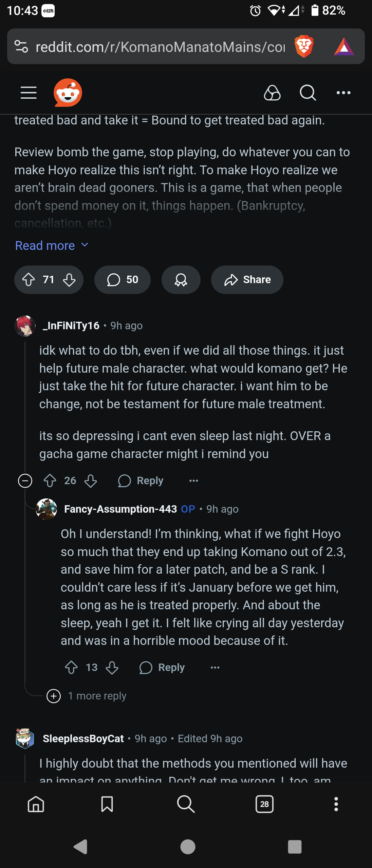Screen dimensions: 372x868
Task: Open the browser tab switcher showing 28
Action: pos(264,804)
